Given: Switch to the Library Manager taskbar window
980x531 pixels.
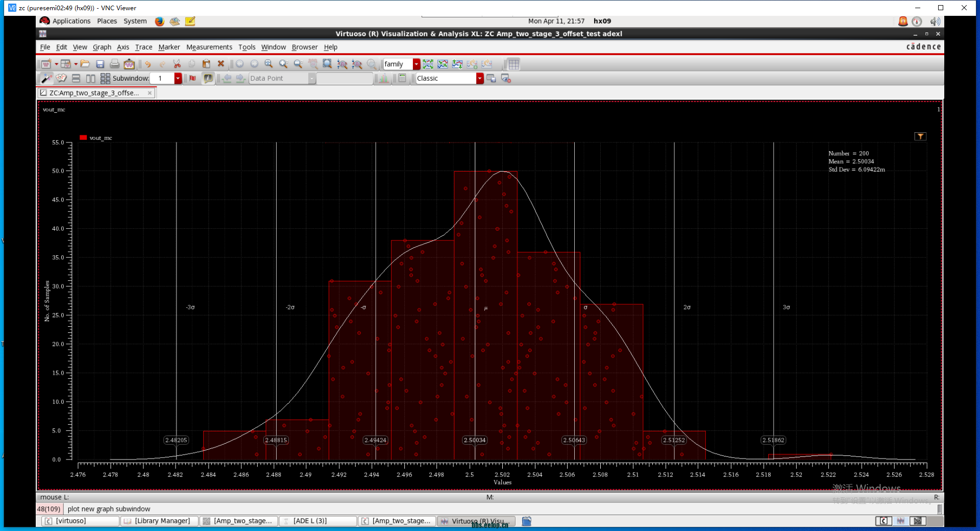Looking at the screenshot, I should click(x=159, y=521).
